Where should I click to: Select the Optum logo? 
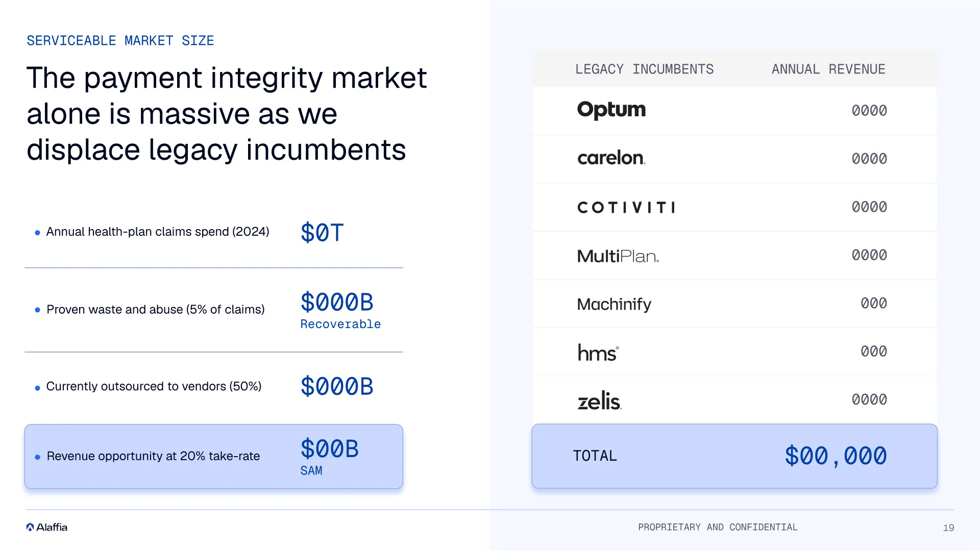611,110
